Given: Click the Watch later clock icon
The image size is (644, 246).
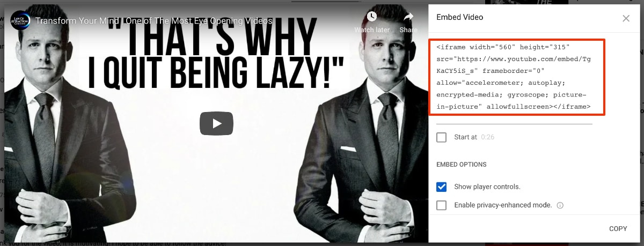Looking at the screenshot, I should tap(371, 17).
